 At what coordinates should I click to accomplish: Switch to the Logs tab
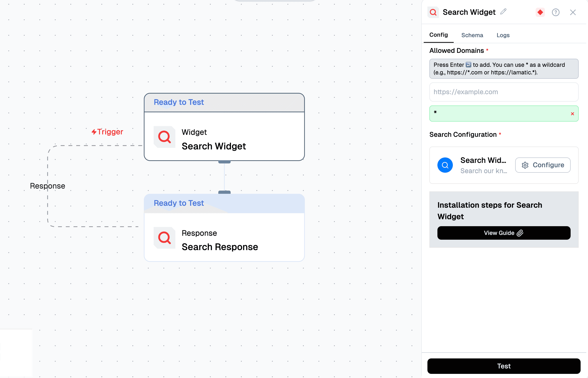[503, 35]
